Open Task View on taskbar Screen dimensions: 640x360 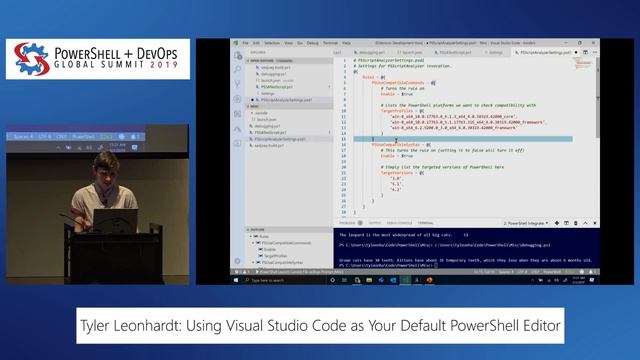click(344, 280)
